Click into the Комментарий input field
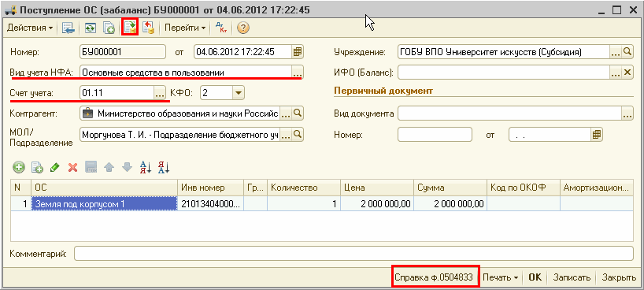This screenshot has height=290, width=644. click(x=353, y=254)
